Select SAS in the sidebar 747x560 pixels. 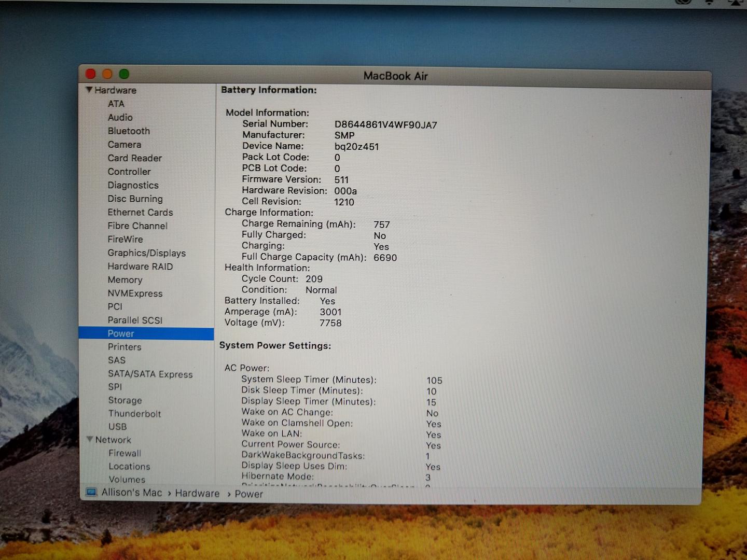point(117,360)
